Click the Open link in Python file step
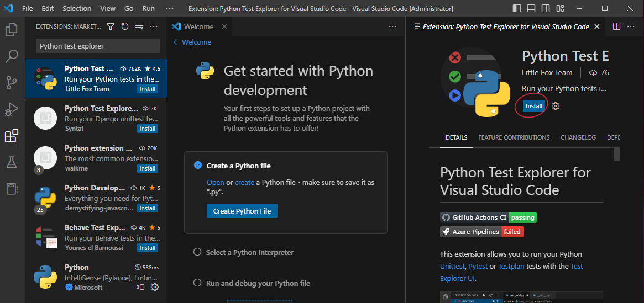The image size is (644, 303). pyautogui.click(x=215, y=183)
